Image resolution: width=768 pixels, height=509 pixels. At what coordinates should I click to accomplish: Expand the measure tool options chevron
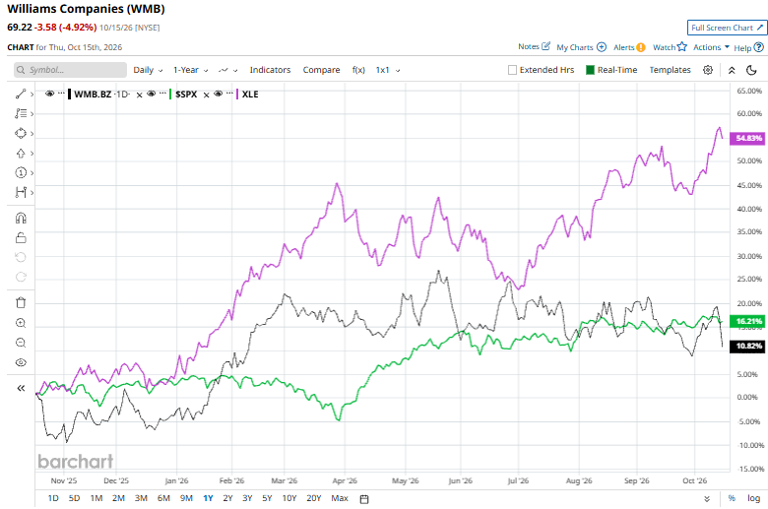pos(32,193)
